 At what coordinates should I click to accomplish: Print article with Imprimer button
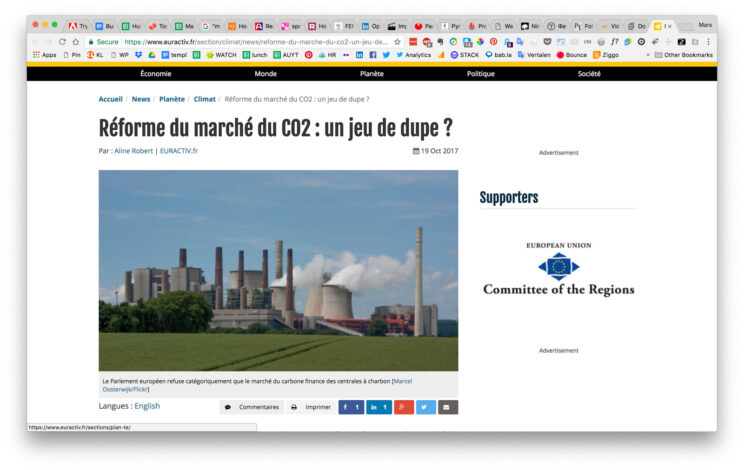click(x=311, y=407)
